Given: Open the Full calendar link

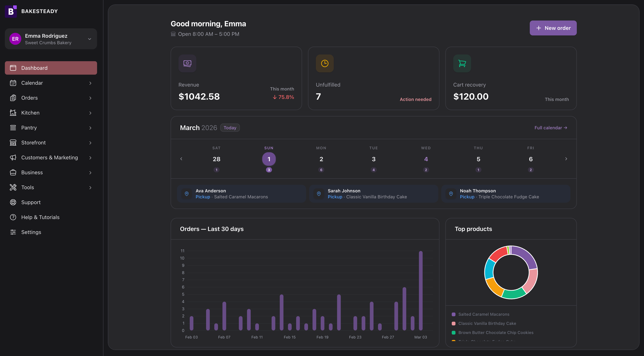Looking at the screenshot, I should [x=550, y=127].
